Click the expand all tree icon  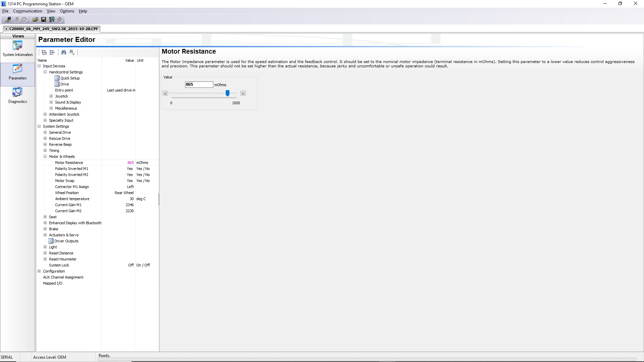[x=44, y=52]
